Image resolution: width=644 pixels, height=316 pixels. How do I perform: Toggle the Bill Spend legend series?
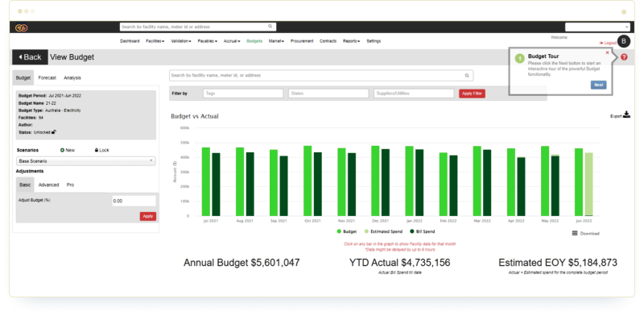(x=422, y=231)
